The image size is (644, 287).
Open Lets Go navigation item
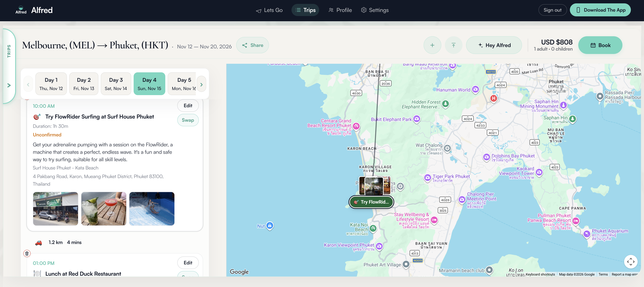click(269, 10)
